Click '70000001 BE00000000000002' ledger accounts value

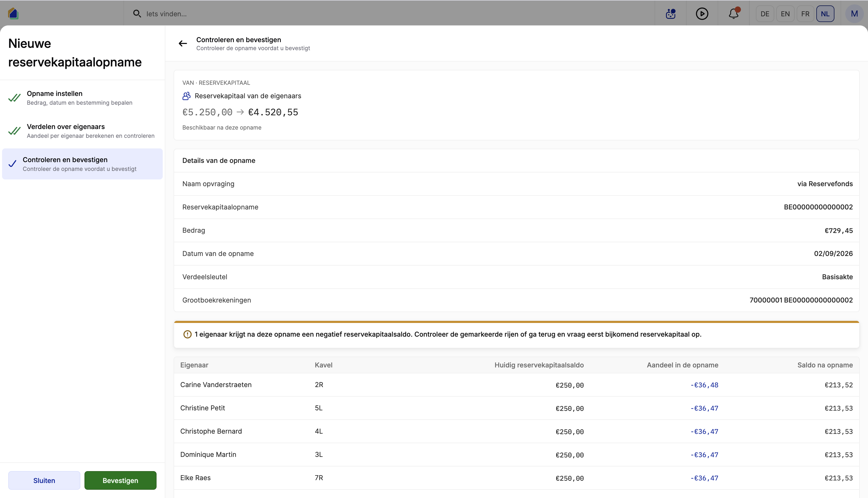pos(801,300)
